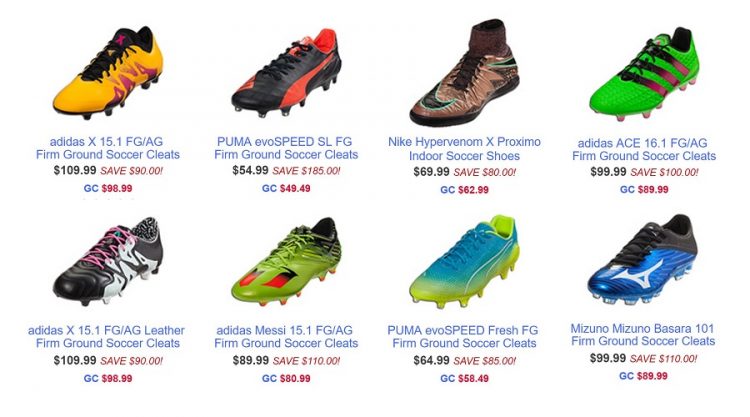Open the blue-yellow PUMA evoSPEED Fresh image
This screenshot has height=417, width=750.
[464, 261]
